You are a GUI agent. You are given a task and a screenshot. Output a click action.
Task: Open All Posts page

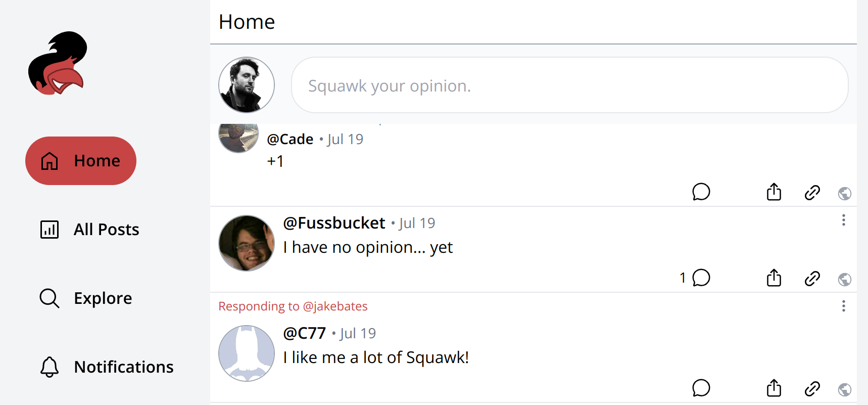89,230
